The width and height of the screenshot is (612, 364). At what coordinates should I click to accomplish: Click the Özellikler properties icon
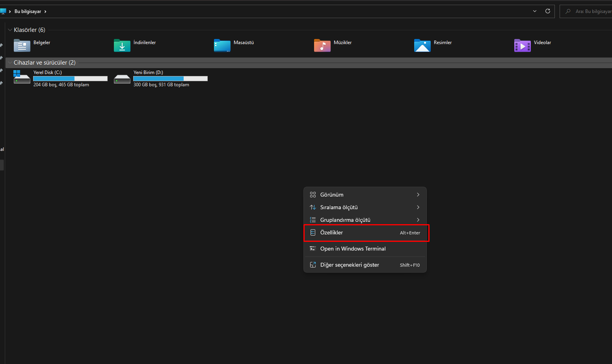(313, 232)
